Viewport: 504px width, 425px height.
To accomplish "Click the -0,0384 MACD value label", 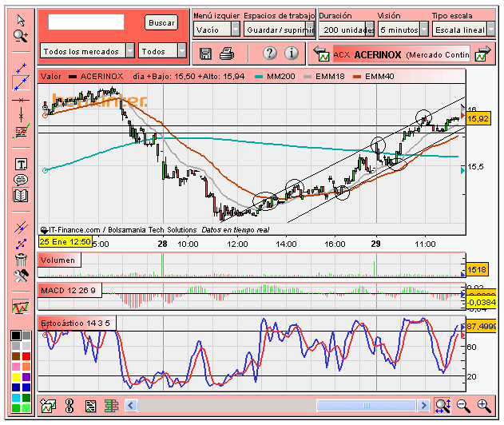I will [481, 302].
